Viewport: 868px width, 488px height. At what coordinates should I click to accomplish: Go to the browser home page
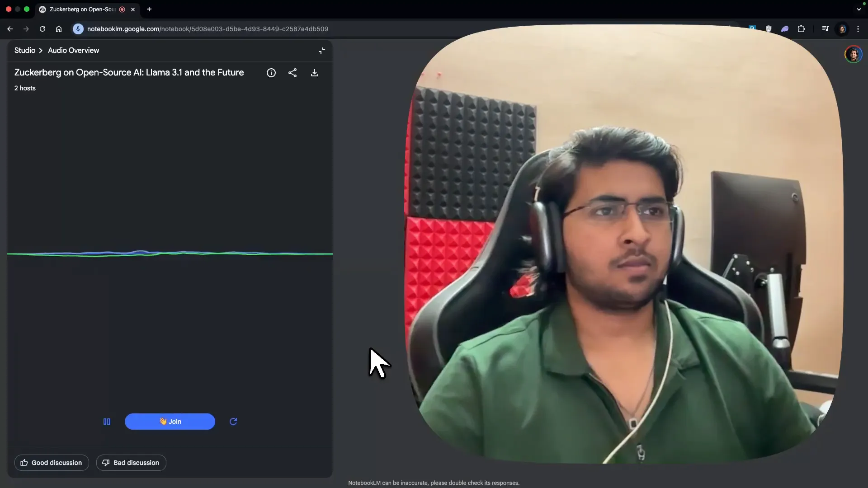[59, 29]
